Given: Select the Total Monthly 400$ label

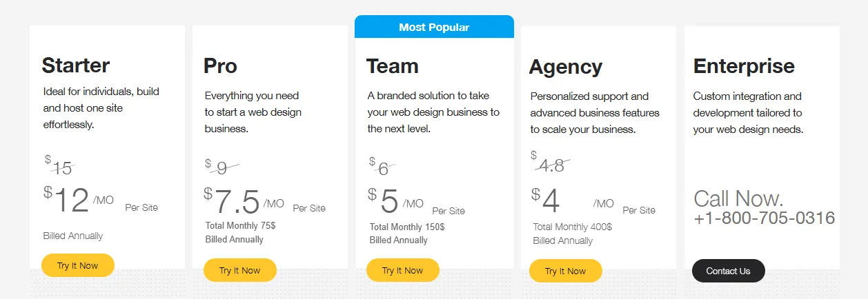Looking at the screenshot, I should tap(572, 227).
